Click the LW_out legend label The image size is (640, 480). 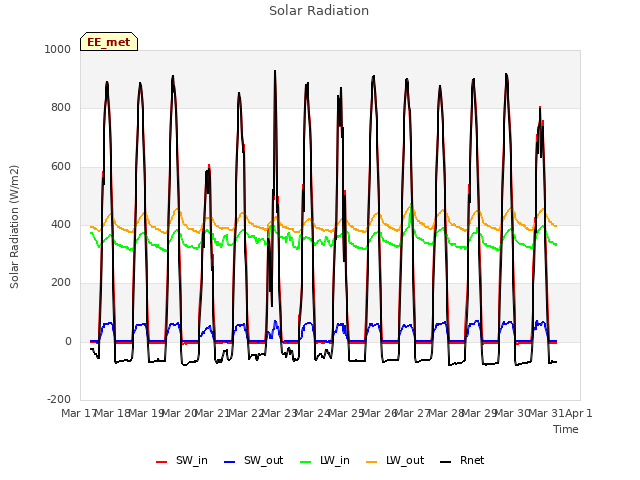point(405,460)
